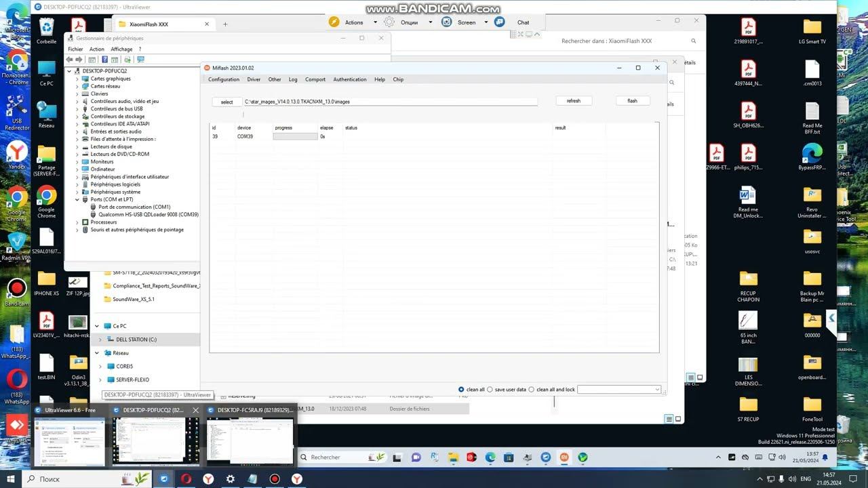Expand Cartes réseau in Device Manager
Image resolution: width=868 pixels, height=488 pixels.
point(77,86)
